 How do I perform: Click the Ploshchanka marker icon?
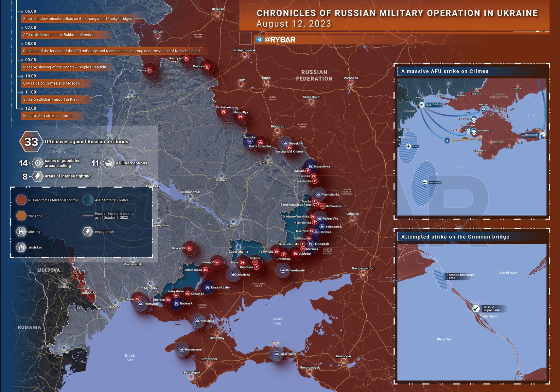point(318,195)
